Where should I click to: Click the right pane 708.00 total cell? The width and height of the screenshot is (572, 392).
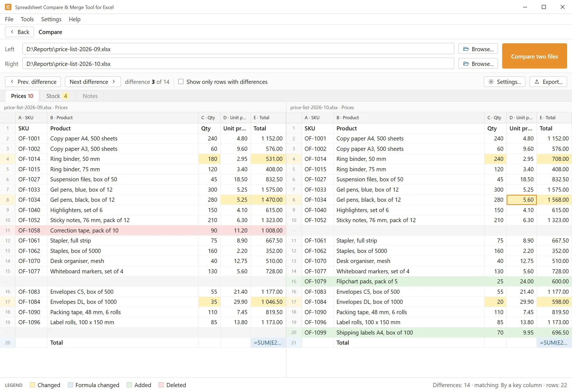coord(554,159)
